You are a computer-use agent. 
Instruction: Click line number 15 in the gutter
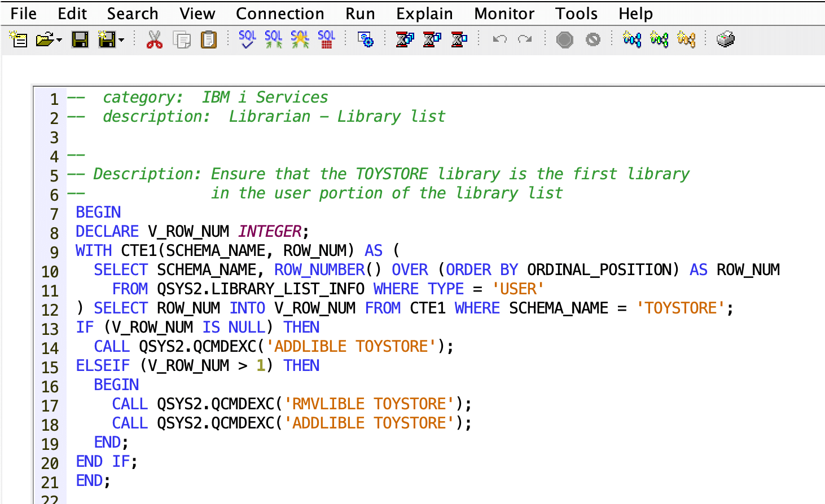(50, 368)
